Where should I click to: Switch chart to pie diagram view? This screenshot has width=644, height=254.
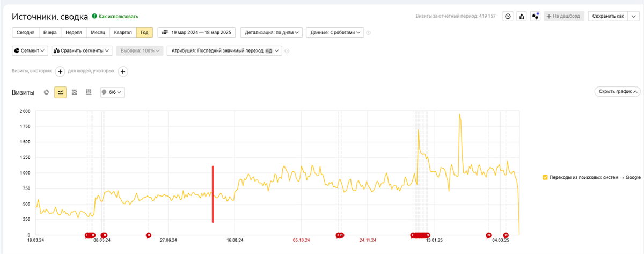(47, 92)
